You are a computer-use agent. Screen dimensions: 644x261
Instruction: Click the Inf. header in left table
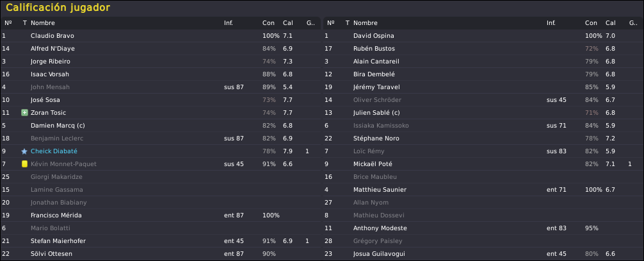point(229,23)
